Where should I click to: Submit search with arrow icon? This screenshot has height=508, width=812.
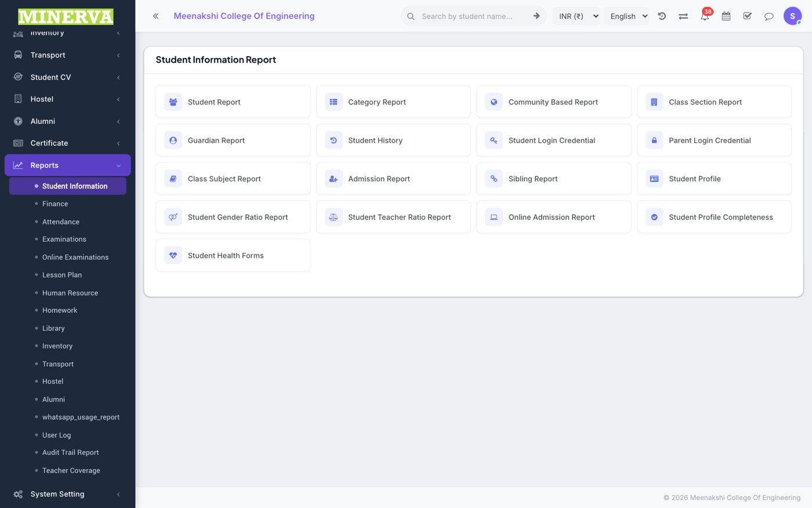pyautogui.click(x=536, y=16)
